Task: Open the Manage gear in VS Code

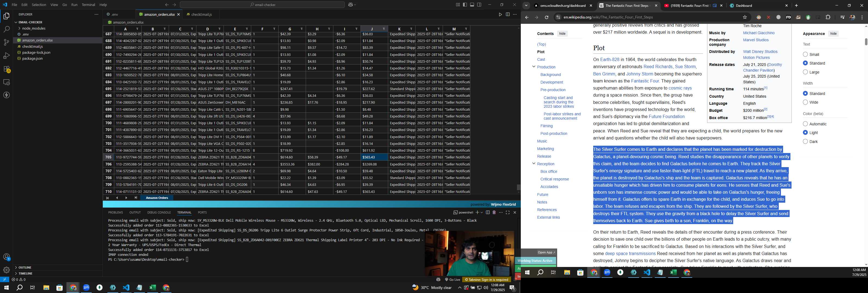Action: tap(7, 270)
